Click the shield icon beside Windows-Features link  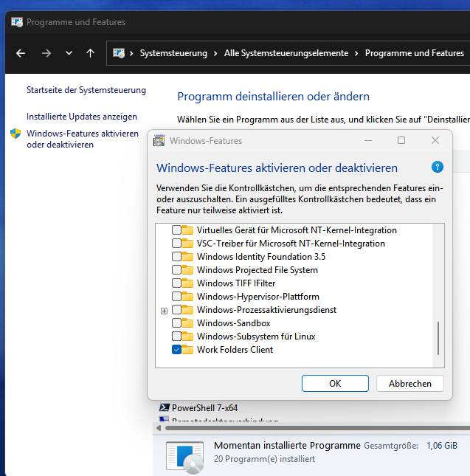pos(15,134)
